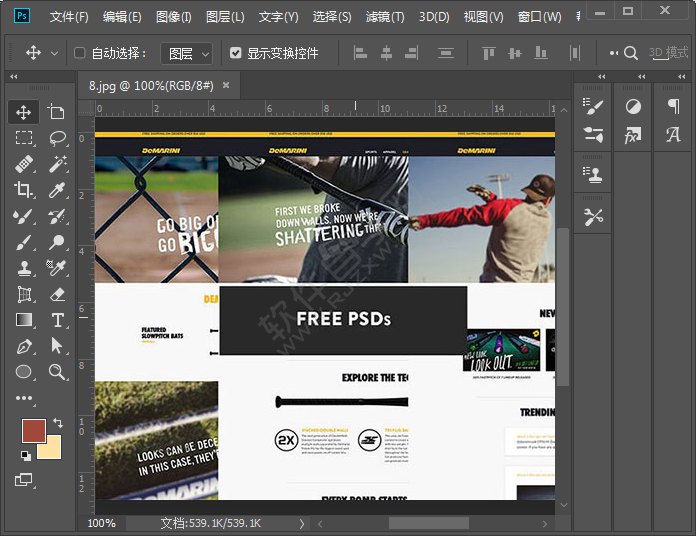Expand the toolbox panel with double arrows
The image size is (696, 536).
coord(14,76)
